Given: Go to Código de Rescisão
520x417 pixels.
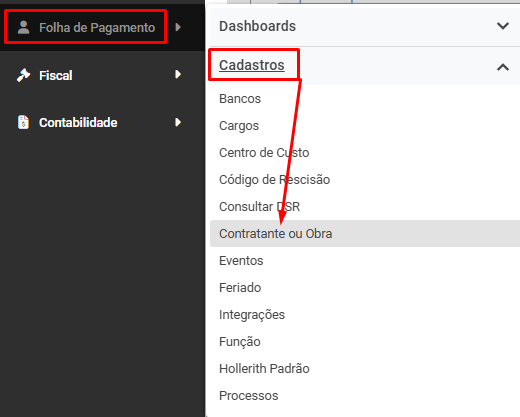Looking at the screenshot, I should (275, 180).
